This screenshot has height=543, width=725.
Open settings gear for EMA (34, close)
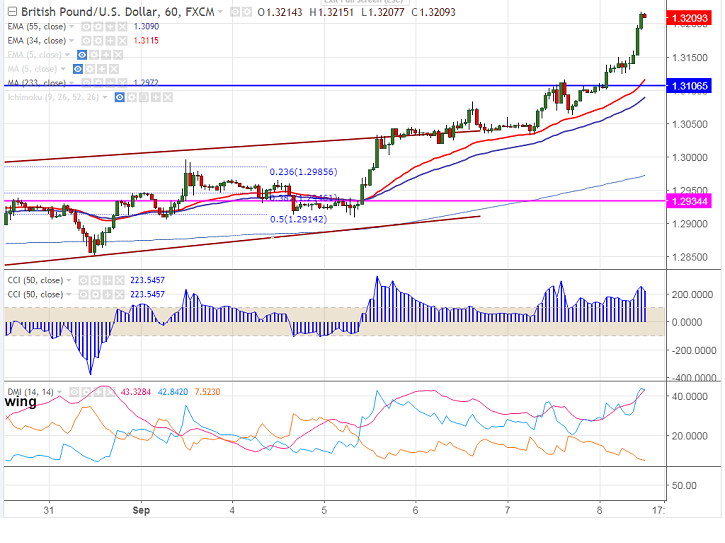coord(98,41)
